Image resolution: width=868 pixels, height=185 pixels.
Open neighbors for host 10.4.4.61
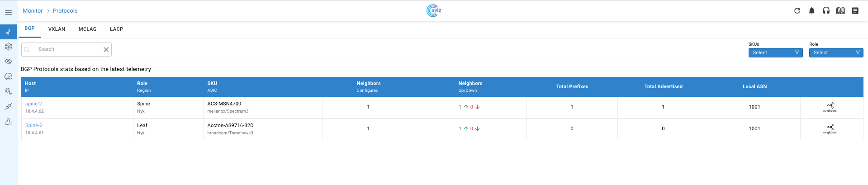point(830,129)
